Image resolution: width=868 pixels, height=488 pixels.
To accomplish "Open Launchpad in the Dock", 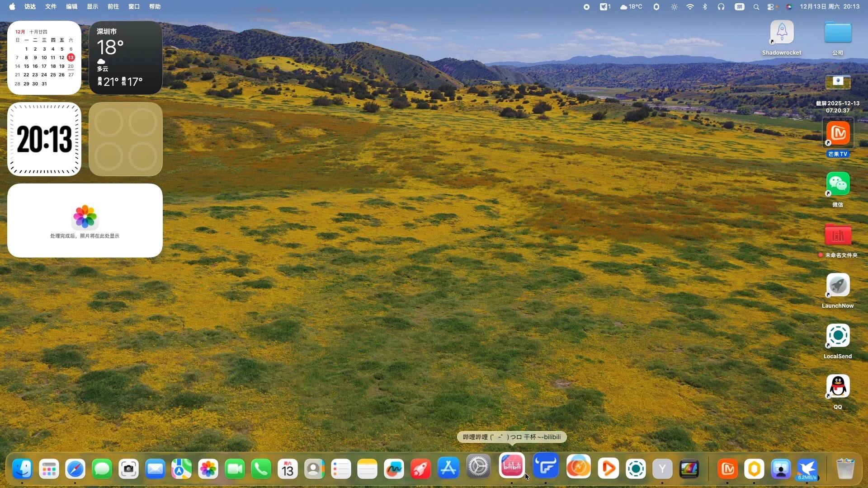I will (49, 469).
